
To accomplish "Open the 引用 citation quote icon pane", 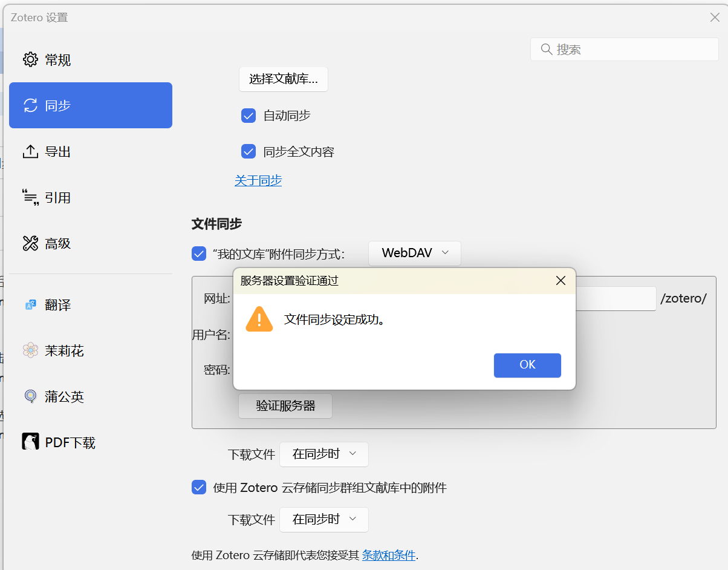I will pyautogui.click(x=30, y=197).
